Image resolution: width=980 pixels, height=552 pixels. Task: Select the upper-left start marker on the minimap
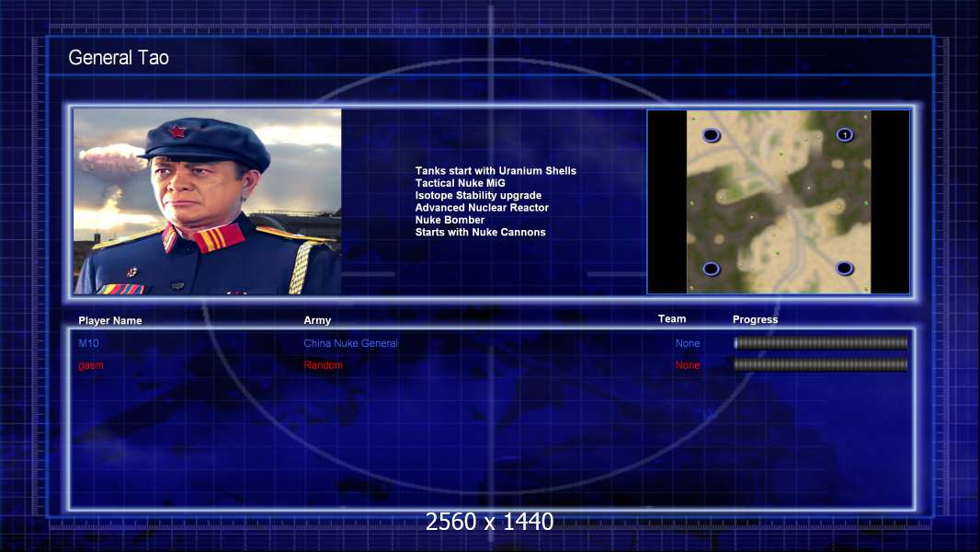[x=712, y=135]
